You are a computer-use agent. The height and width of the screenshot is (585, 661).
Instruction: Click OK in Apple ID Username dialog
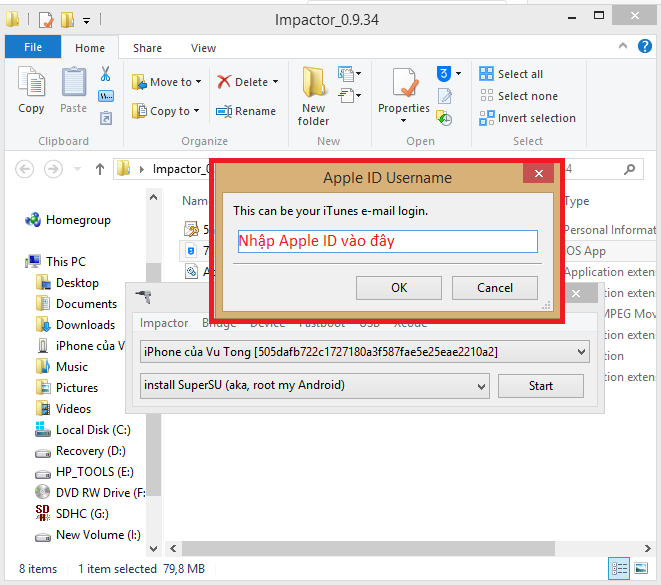point(399,288)
